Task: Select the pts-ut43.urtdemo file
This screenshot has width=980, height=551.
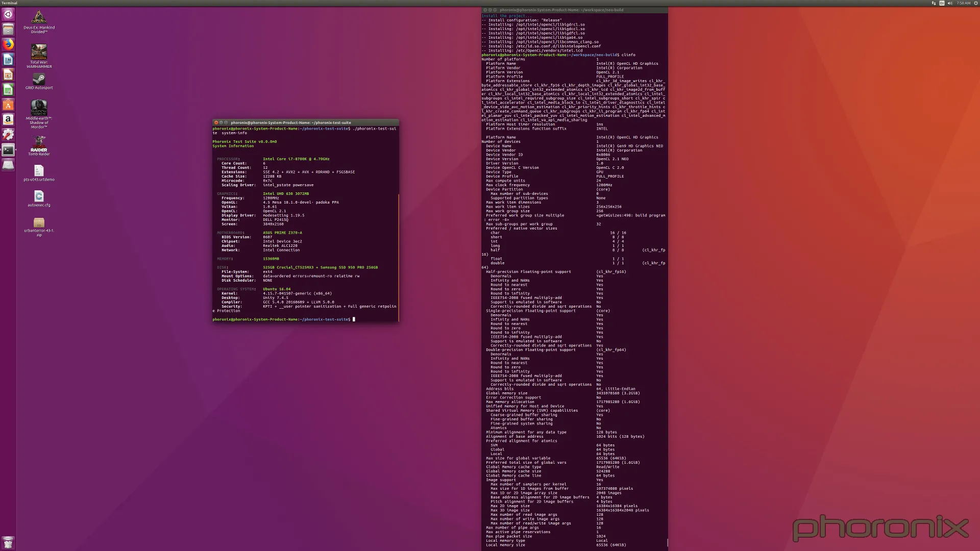Action: pos(39,173)
